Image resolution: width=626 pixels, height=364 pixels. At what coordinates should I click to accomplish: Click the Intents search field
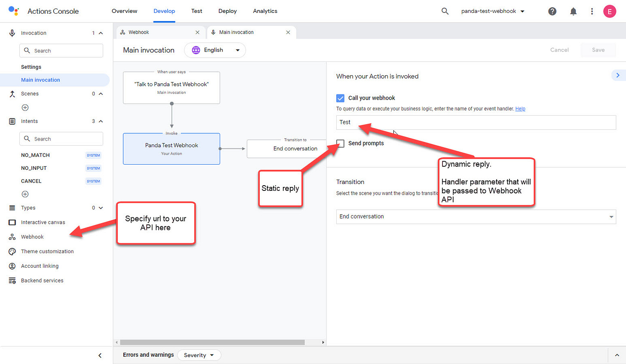click(61, 139)
